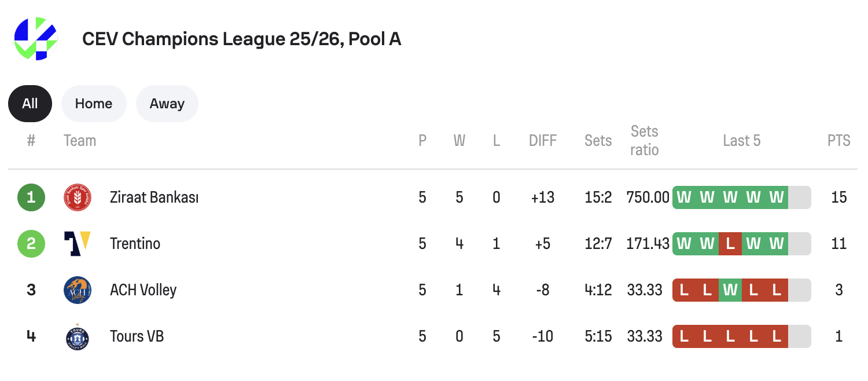This screenshot has height=381, width=868.
Task: Click Trentino's red L result in Last 5
Action: pyautogui.click(x=730, y=244)
